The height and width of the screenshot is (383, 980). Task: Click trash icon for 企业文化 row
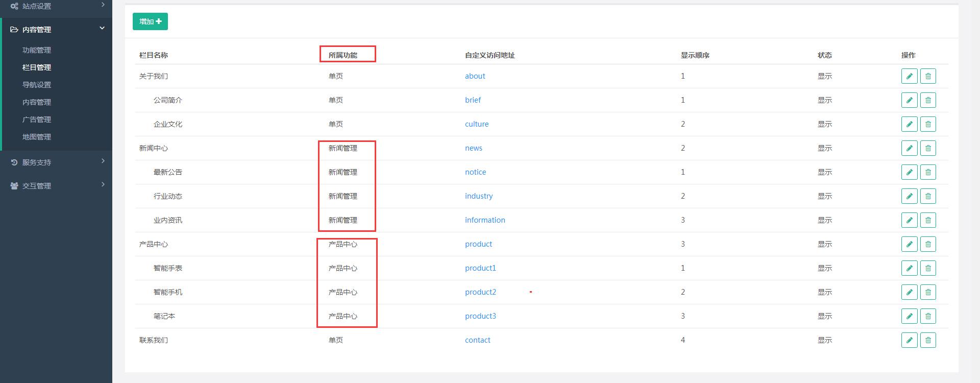click(928, 124)
